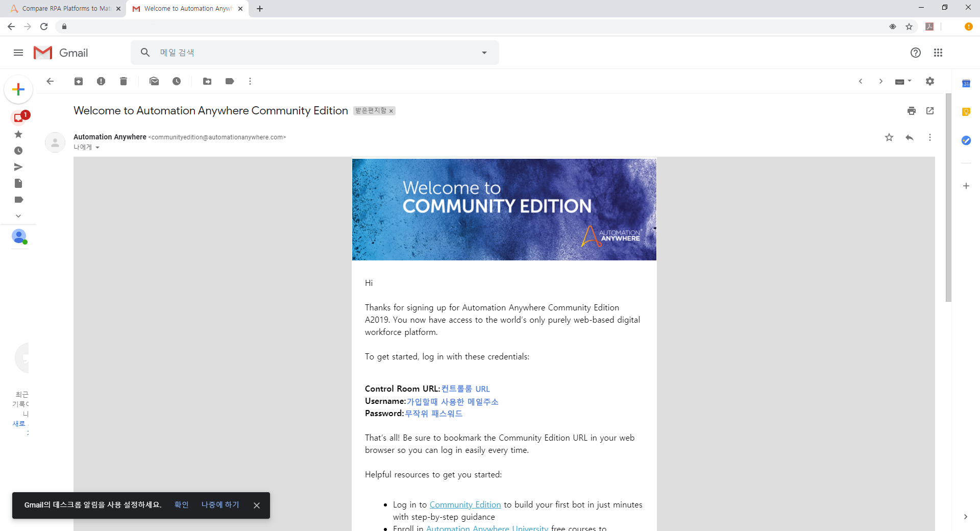This screenshot has width=980, height=531.
Task: Print the whole conversation
Action: (912, 111)
